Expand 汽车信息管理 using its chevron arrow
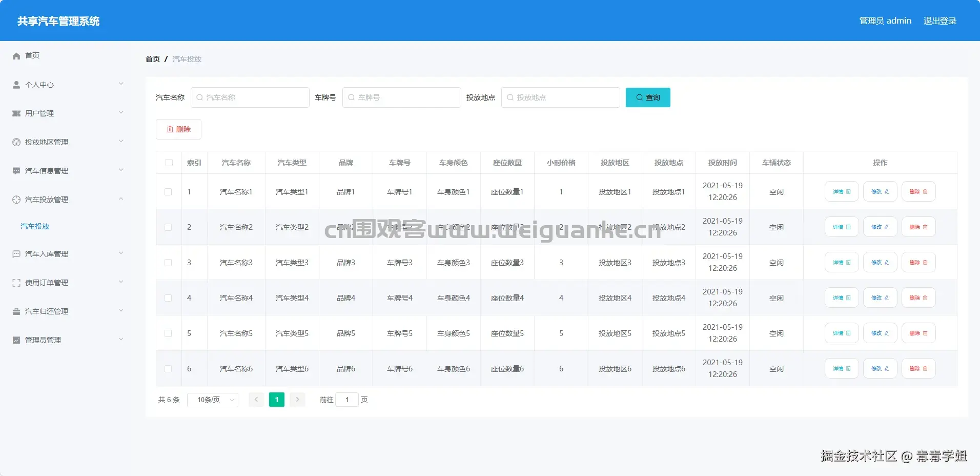 [121, 170]
